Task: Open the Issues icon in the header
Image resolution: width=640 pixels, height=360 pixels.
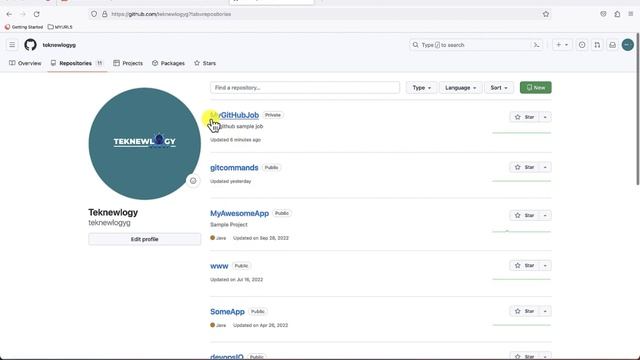Action: tap(582, 45)
